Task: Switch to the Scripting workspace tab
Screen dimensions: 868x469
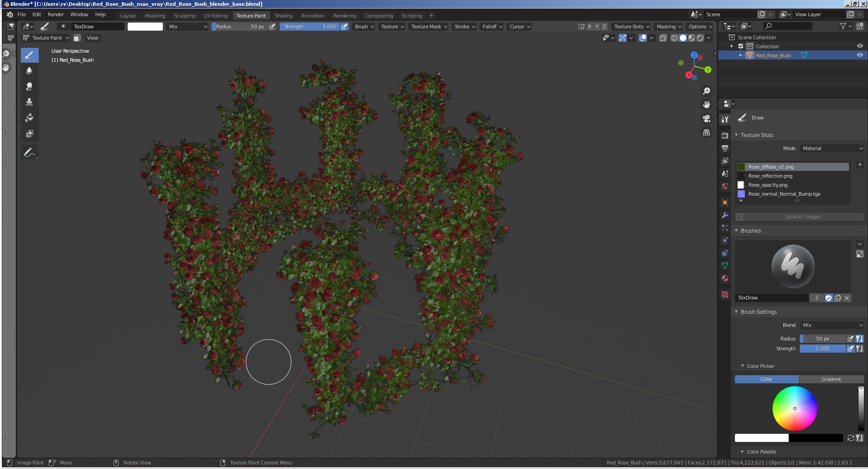Action: [412, 16]
